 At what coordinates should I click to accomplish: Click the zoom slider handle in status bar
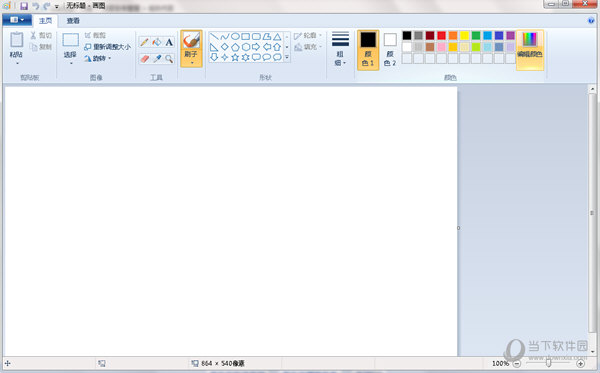point(548,363)
